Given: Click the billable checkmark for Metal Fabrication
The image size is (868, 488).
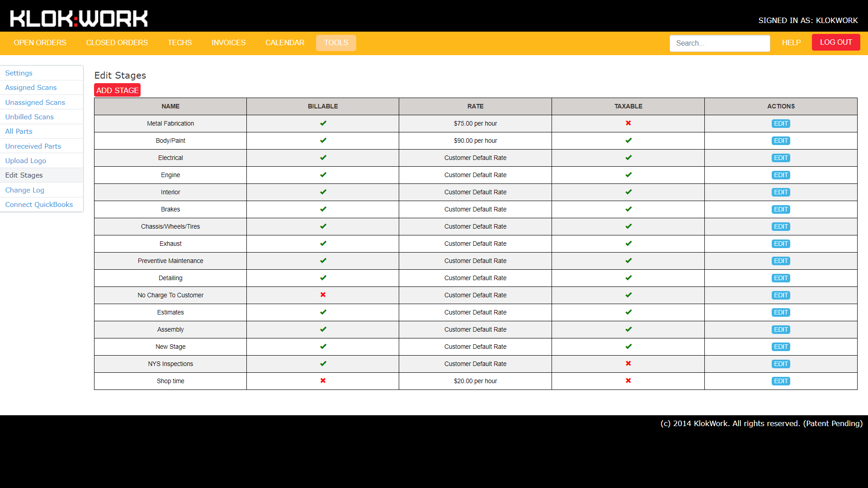Looking at the screenshot, I should pyautogui.click(x=323, y=123).
